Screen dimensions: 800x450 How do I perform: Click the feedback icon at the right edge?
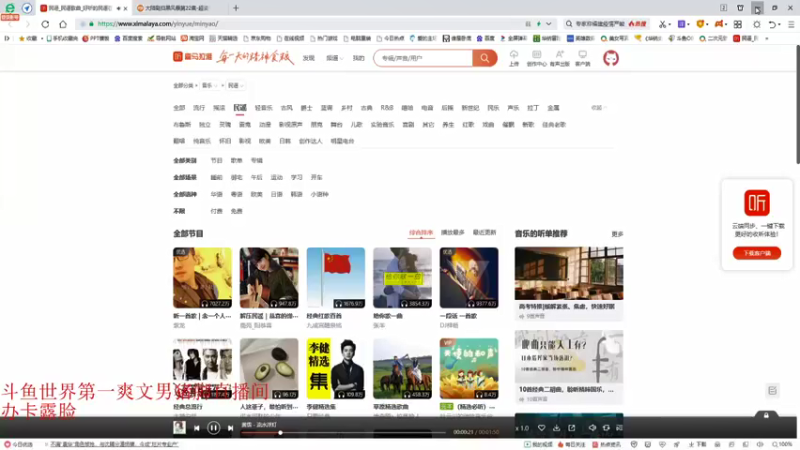tap(772, 391)
